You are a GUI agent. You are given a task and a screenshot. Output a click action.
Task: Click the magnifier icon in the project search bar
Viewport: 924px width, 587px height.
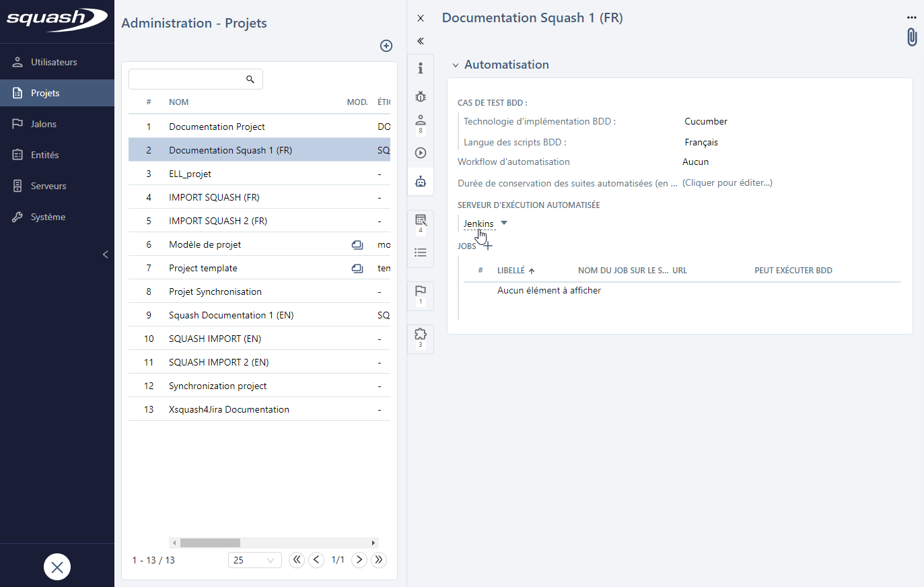pos(250,79)
